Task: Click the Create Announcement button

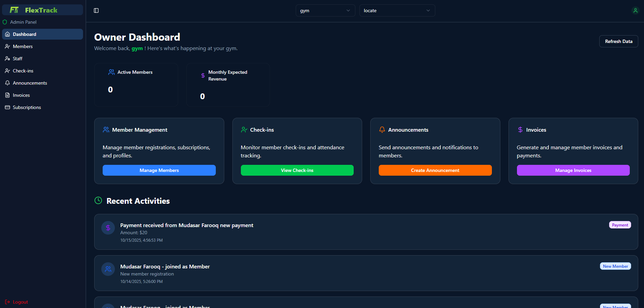Action: click(x=435, y=170)
